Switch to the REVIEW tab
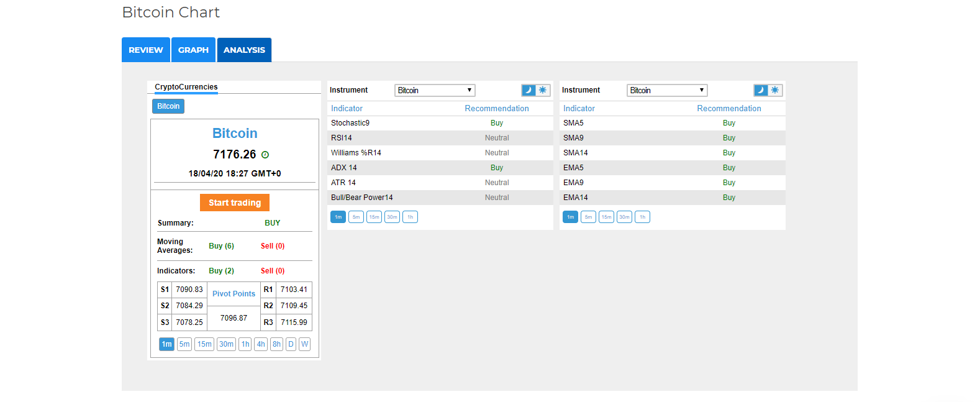 pos(146,50)
